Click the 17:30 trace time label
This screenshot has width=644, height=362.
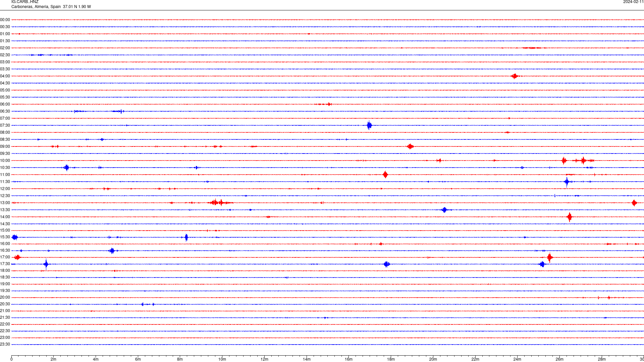point(5,264)
